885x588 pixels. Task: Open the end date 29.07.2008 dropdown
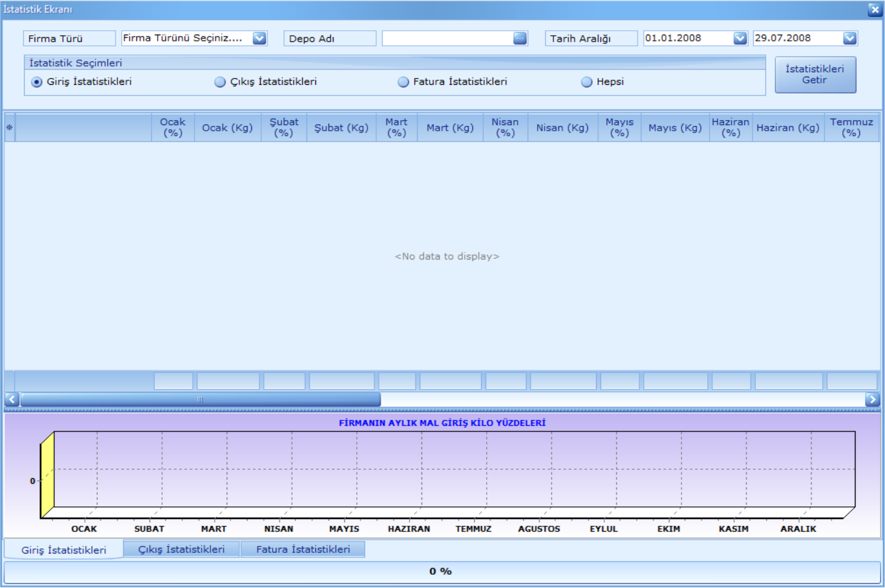[x=850, y=38]
